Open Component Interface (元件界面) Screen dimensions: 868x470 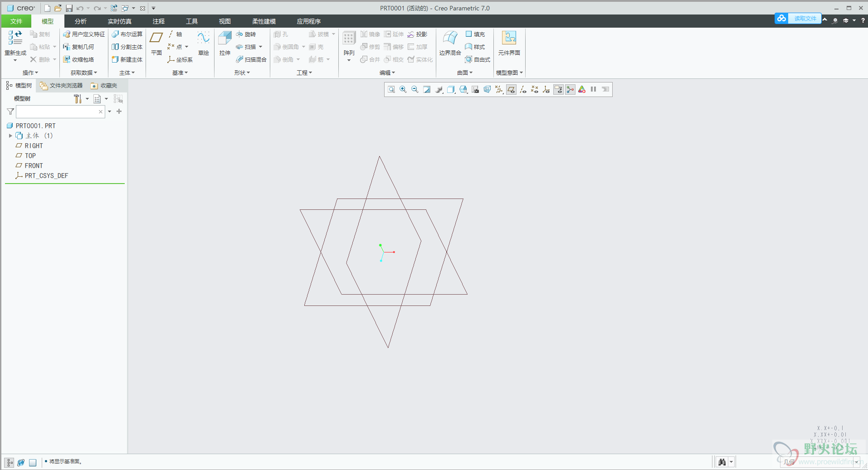click(x=509, y=44)
